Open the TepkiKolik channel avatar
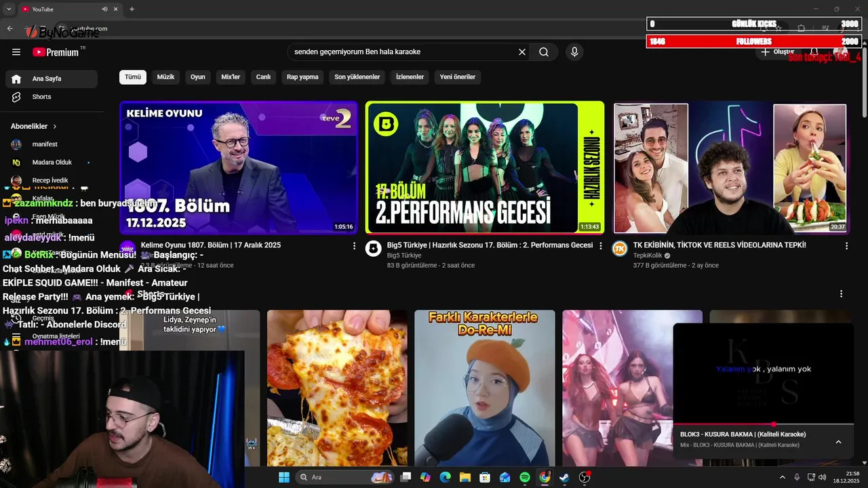Screen dimensions: 868x488 (x=620, y=249)
